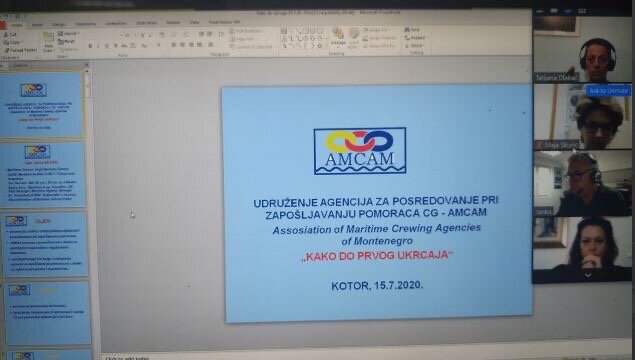Click the New Slide button
This screenshot has height=360, width=635.
(x=49, y=42)
